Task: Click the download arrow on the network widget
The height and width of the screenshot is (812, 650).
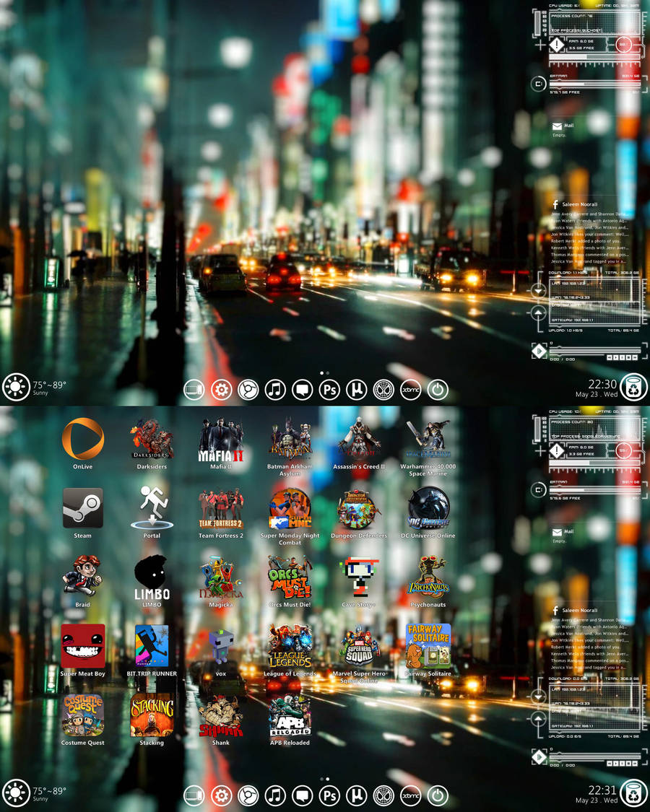Action: 537,291
